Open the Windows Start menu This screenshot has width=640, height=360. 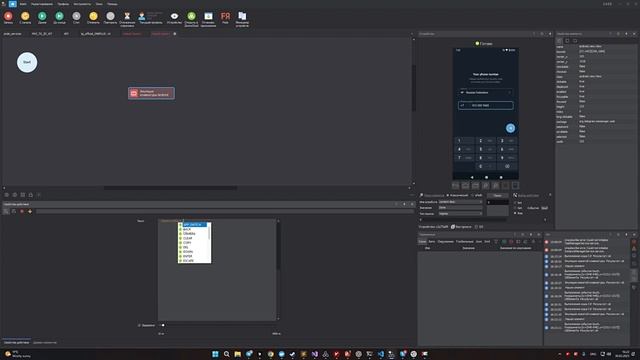tap(215, 354)
